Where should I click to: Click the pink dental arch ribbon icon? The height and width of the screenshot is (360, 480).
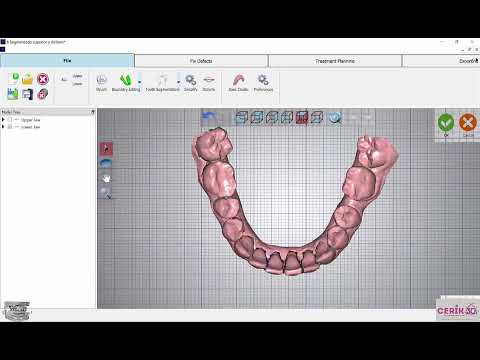click(238, 82)
